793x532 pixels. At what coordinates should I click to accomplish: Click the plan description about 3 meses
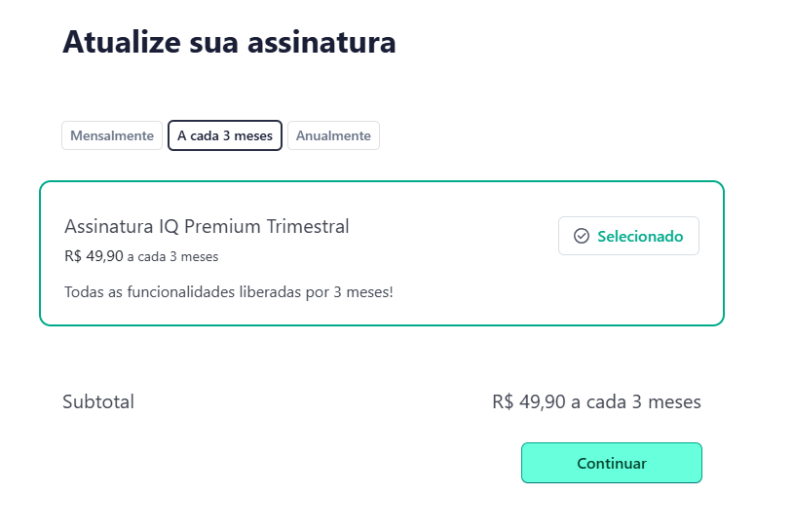point(228,291)
